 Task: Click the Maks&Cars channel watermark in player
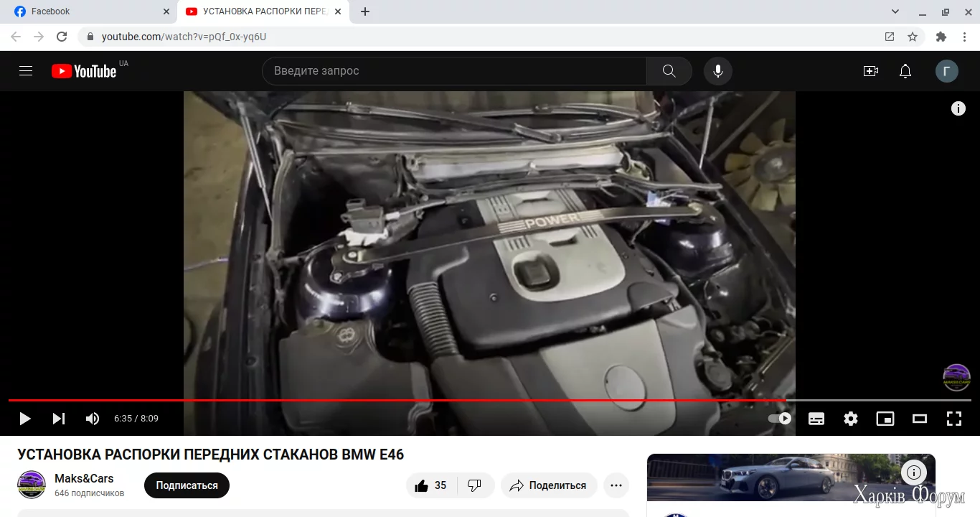[x=956, y=378]
